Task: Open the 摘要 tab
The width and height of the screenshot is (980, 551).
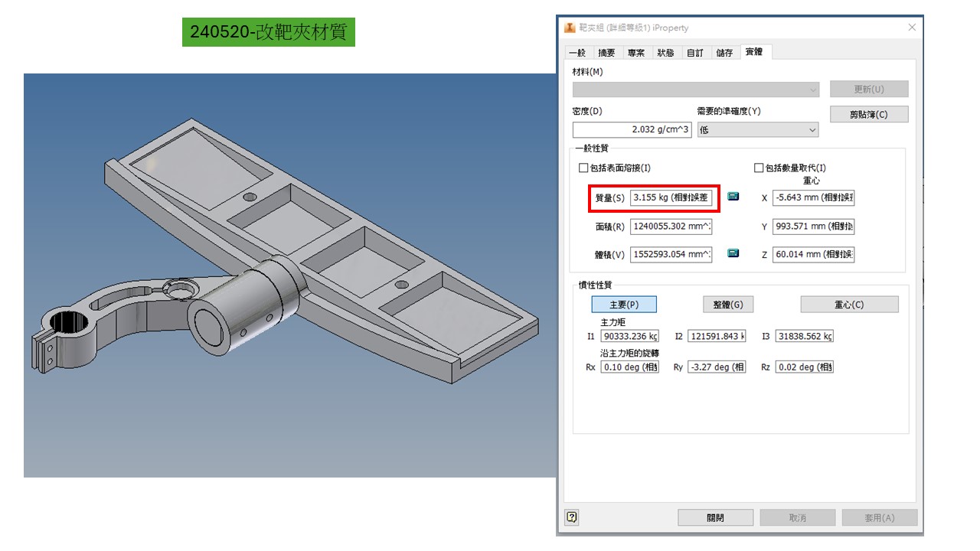Action: point(606,53)
